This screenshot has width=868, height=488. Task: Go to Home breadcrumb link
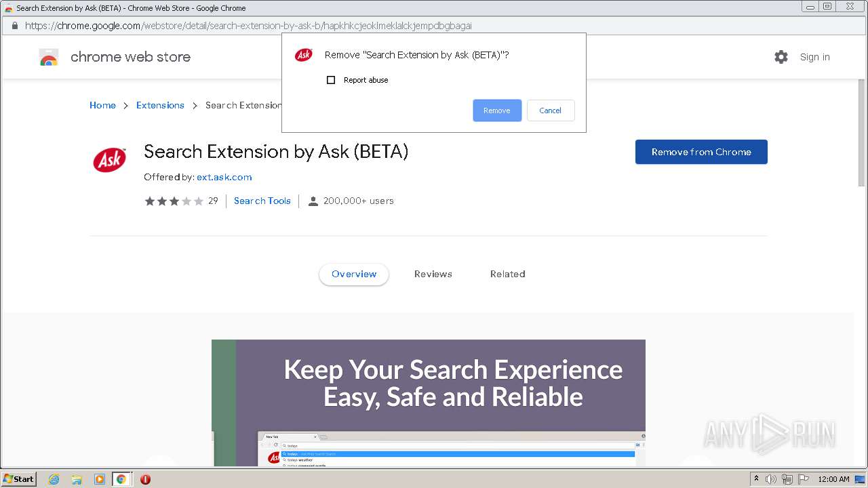(x=102, y=105)
